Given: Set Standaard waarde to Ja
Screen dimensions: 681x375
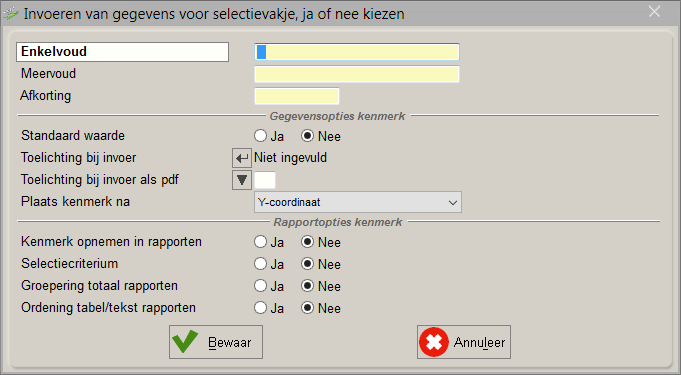Looking at the screenshot, I should coord(261,136).
